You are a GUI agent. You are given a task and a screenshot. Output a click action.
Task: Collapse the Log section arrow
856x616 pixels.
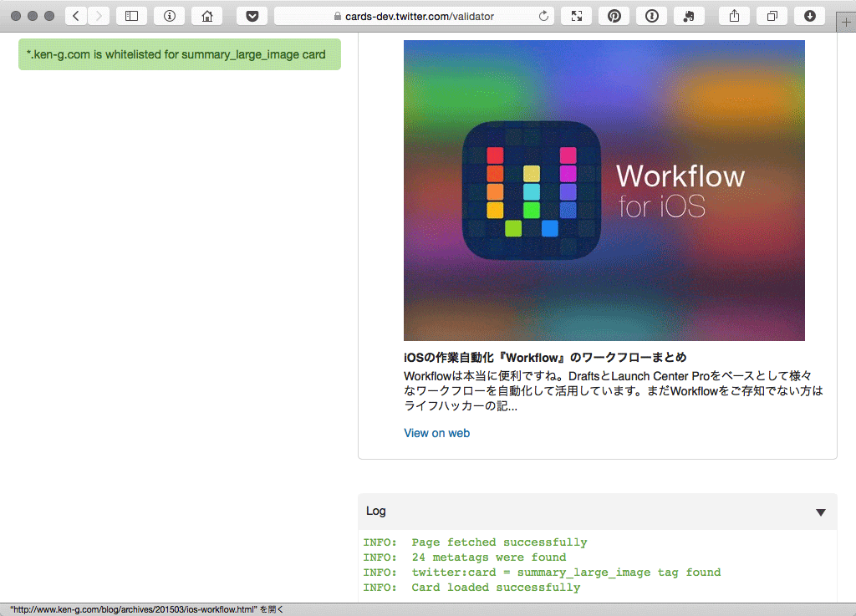[x=820, y=512]
